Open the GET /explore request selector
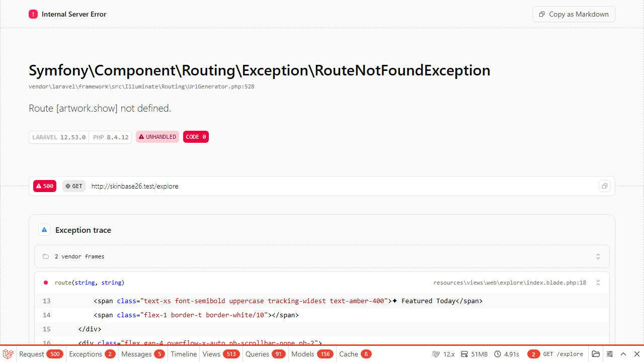Viewport: 644px width, 362px height. (x=556, y=354)
